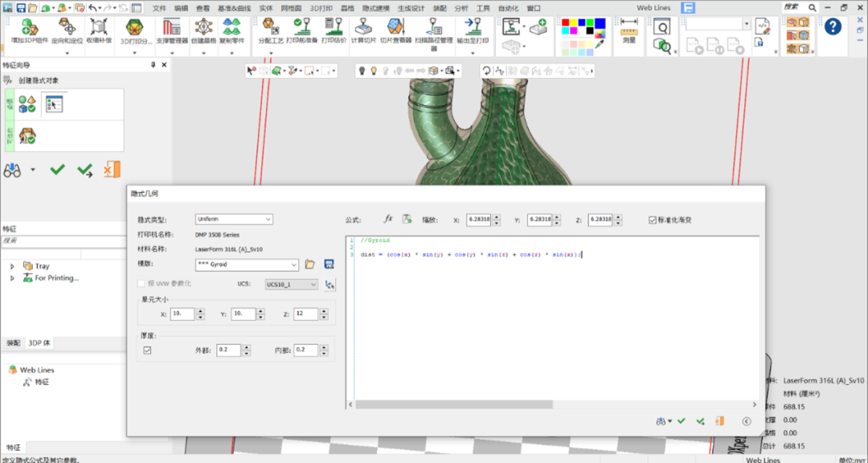Launch the 支撑管理器 support manager

tap(172, 27)
